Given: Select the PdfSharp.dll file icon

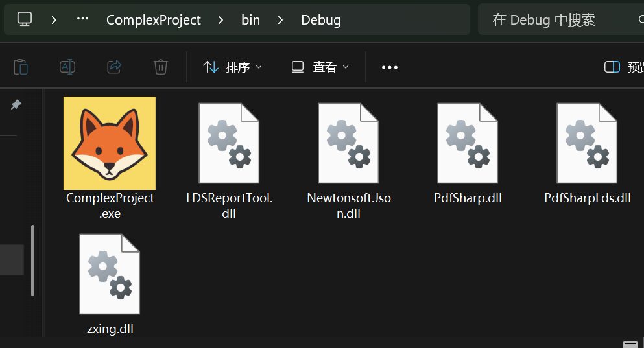Looking at the screenshot, I should (x=468, y=143).
